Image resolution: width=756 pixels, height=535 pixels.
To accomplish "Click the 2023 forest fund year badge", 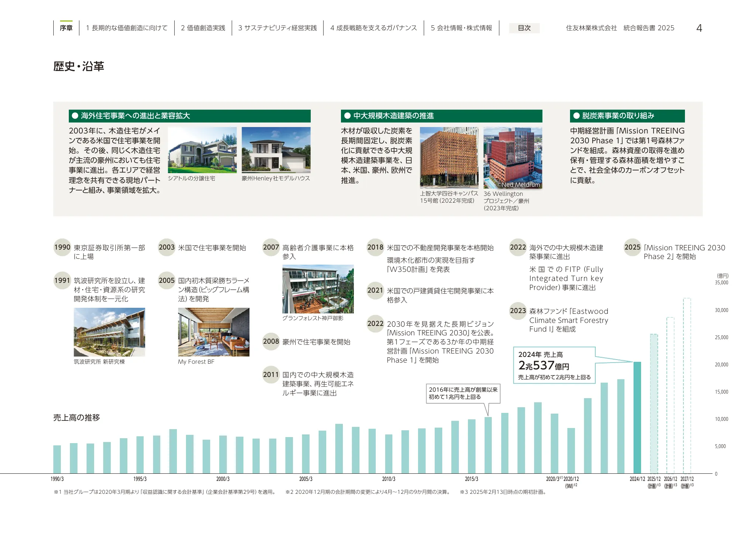I will (517, 312).
